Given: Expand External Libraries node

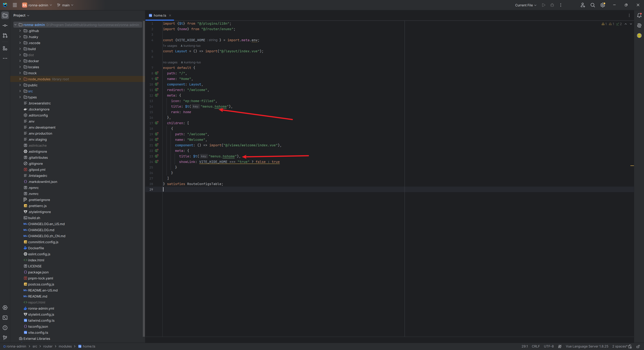Looking at the screenshot, I should (x=37, y=338).
